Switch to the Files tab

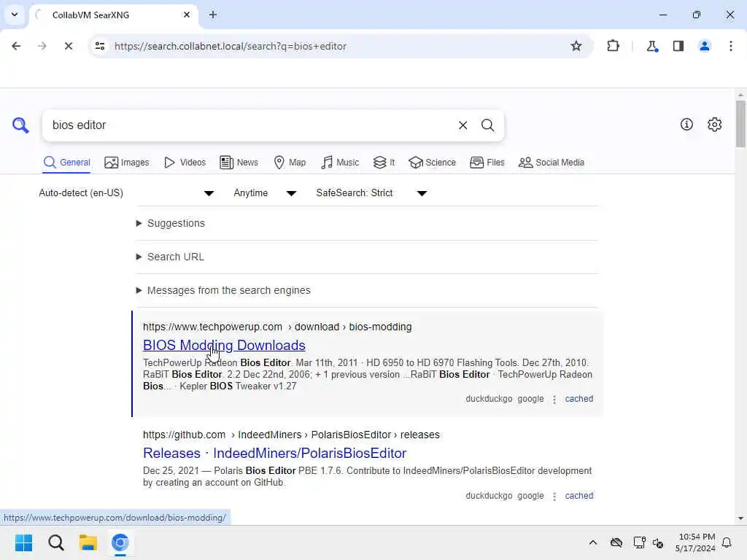click(x=487, y=163)
